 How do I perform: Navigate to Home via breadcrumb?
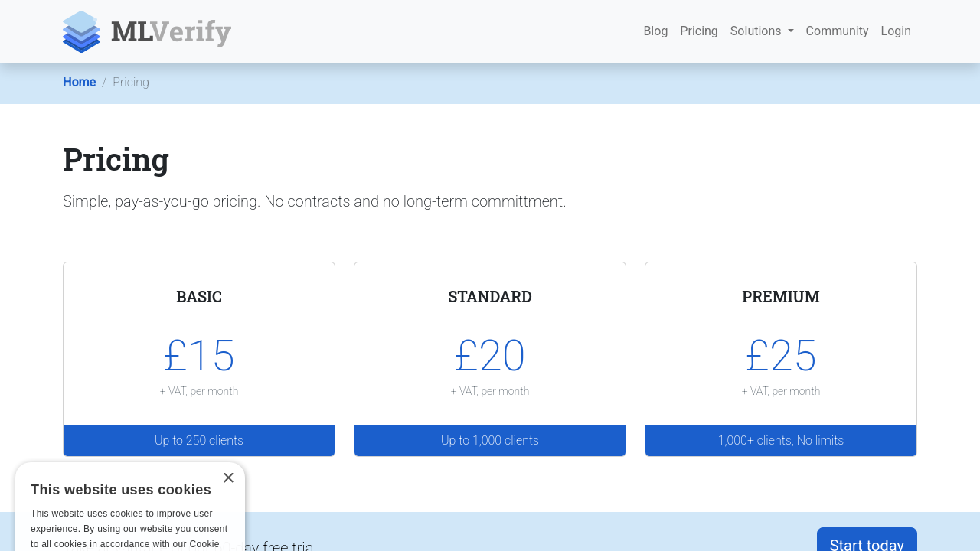80,82
